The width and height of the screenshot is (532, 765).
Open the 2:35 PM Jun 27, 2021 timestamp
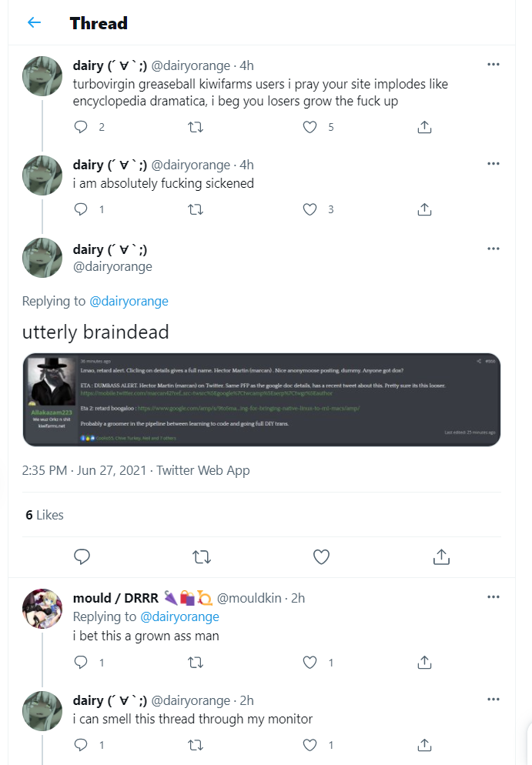click(84, 470)
